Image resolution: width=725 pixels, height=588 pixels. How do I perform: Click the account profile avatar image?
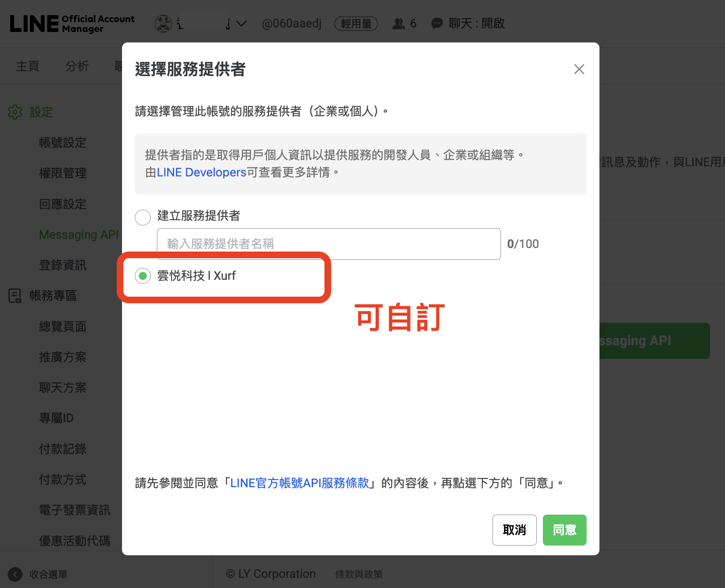click(163, 23)
